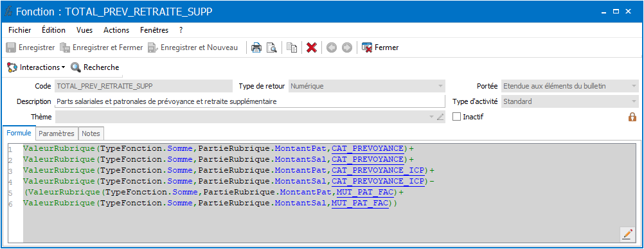Image resolution: width=644 pixels, height=249 pixels.
Task: Open formula editor pencil icon
Action: pos(627,234)
